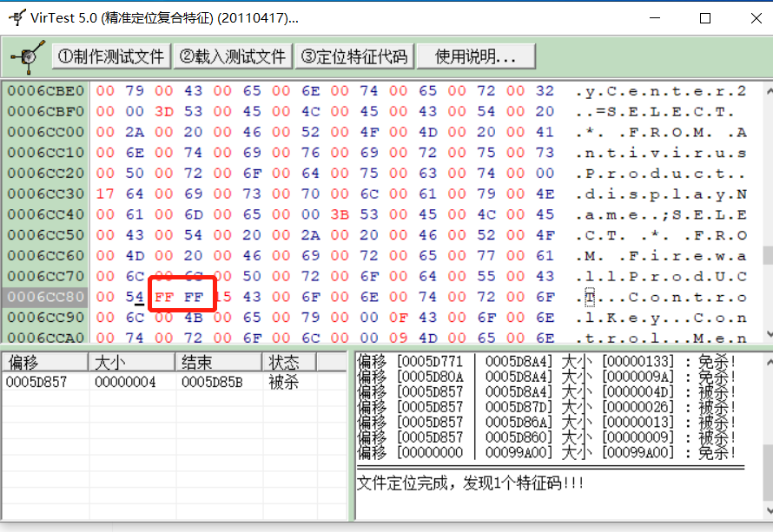Click log line with size 0000004D
Image resolution: width=773 pixels, height=532 pixels.
pyautogui.click(x=546, y=392)
